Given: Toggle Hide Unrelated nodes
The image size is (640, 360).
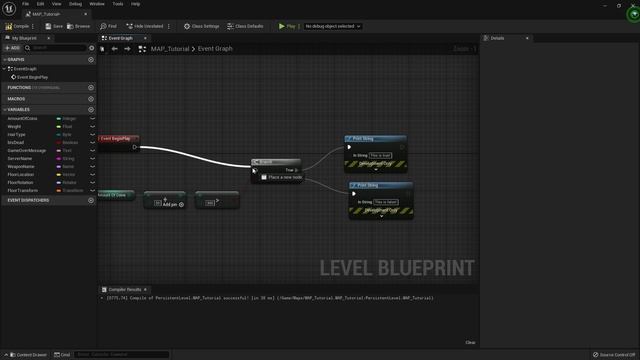Looking at the screenshot, I should 144,26.
